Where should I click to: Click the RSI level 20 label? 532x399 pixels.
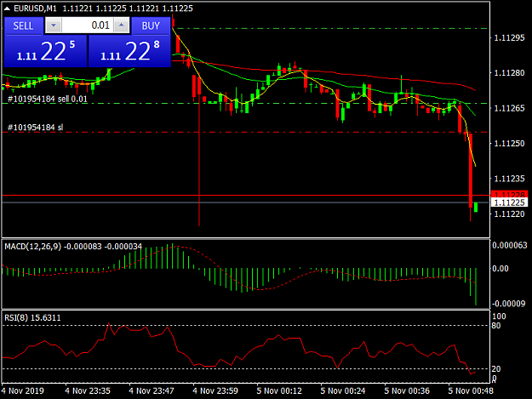coord(496,369)
